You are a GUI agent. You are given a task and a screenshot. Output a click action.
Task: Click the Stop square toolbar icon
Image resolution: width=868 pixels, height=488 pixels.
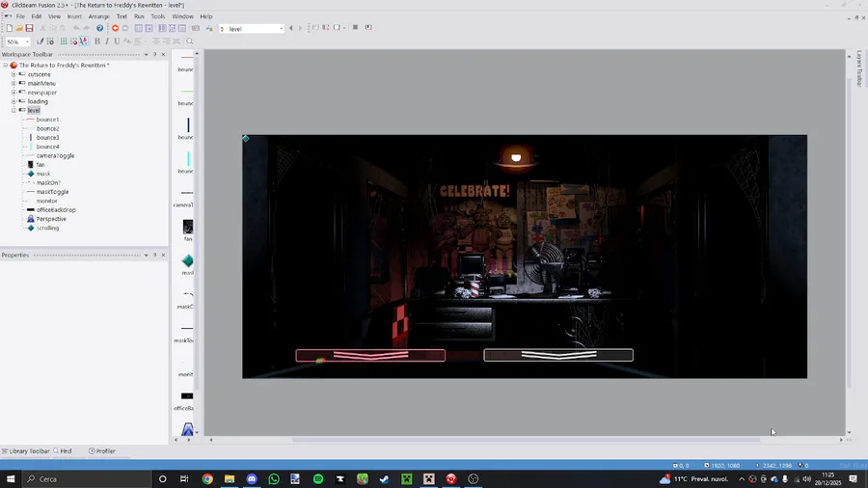click(355, 27)
